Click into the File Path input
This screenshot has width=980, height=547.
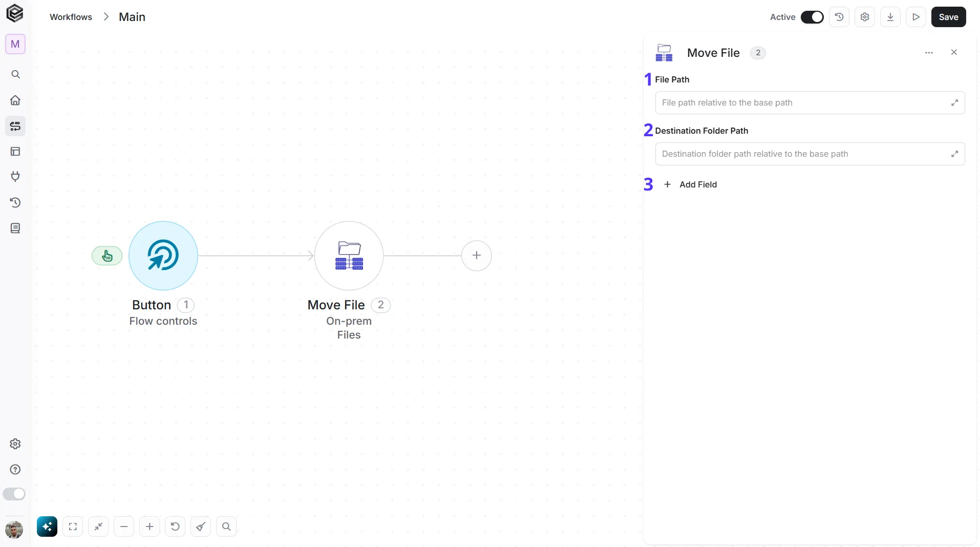coord(810,103)
